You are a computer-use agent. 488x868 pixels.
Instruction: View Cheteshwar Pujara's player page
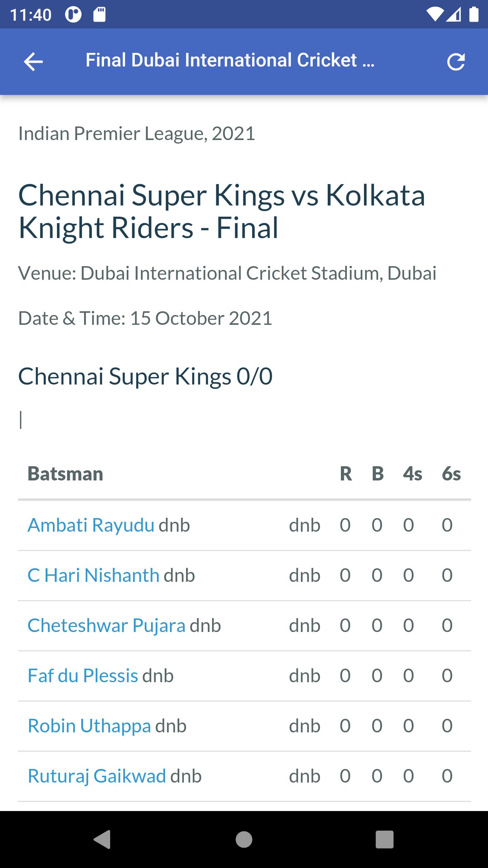click(x=106, y=625)
